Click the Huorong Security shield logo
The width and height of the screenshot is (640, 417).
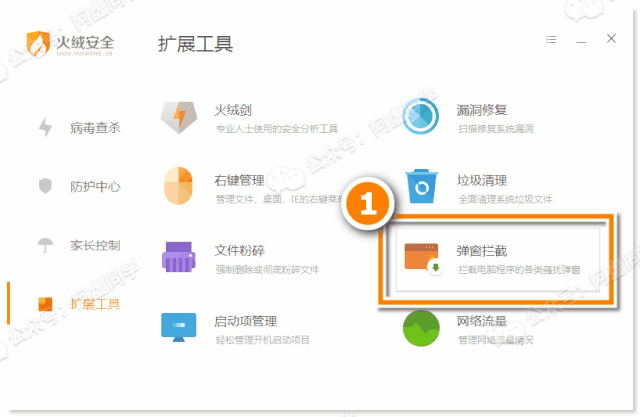click(x=38, y=43)
